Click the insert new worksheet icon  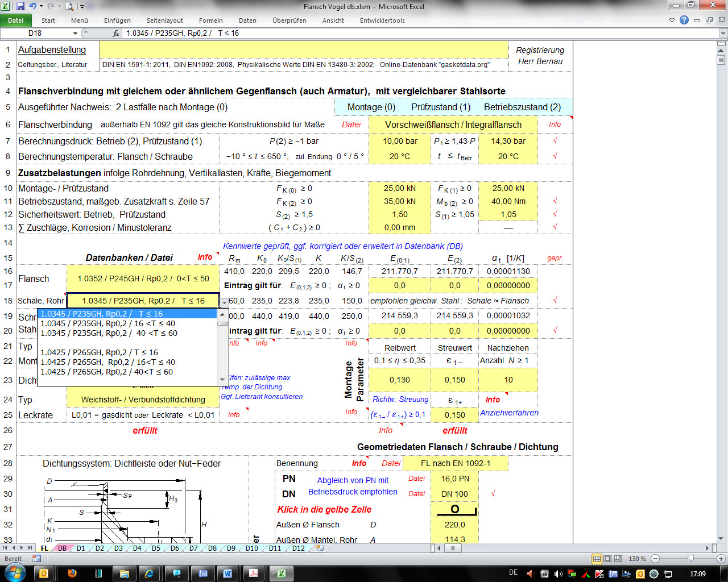pyautogui.click(x=321, y=548)
